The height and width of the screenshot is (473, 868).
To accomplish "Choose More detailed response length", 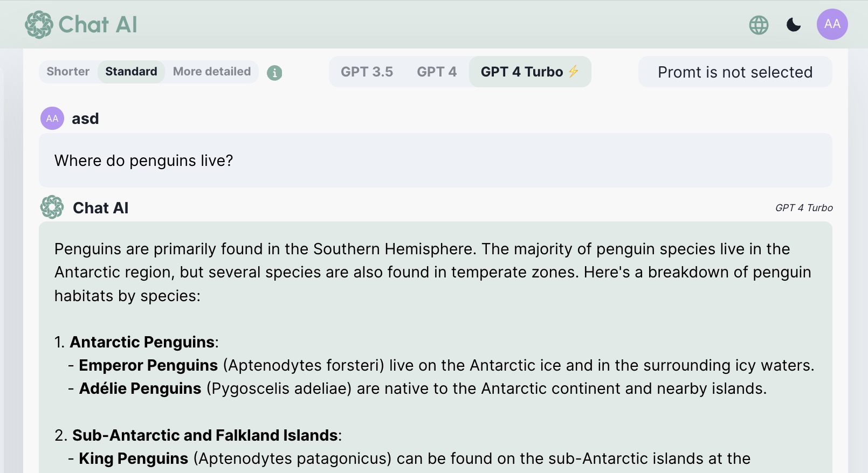I will click(212, 72).
